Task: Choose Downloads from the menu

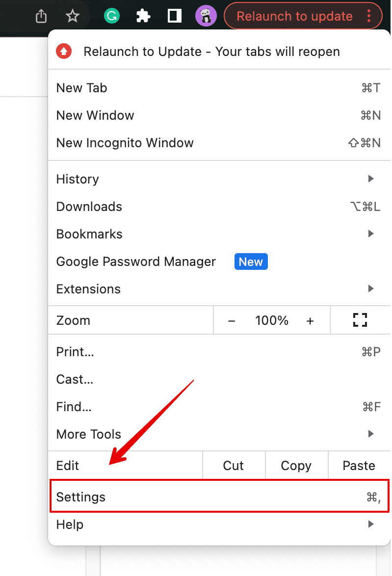Action: coord(89,207)
